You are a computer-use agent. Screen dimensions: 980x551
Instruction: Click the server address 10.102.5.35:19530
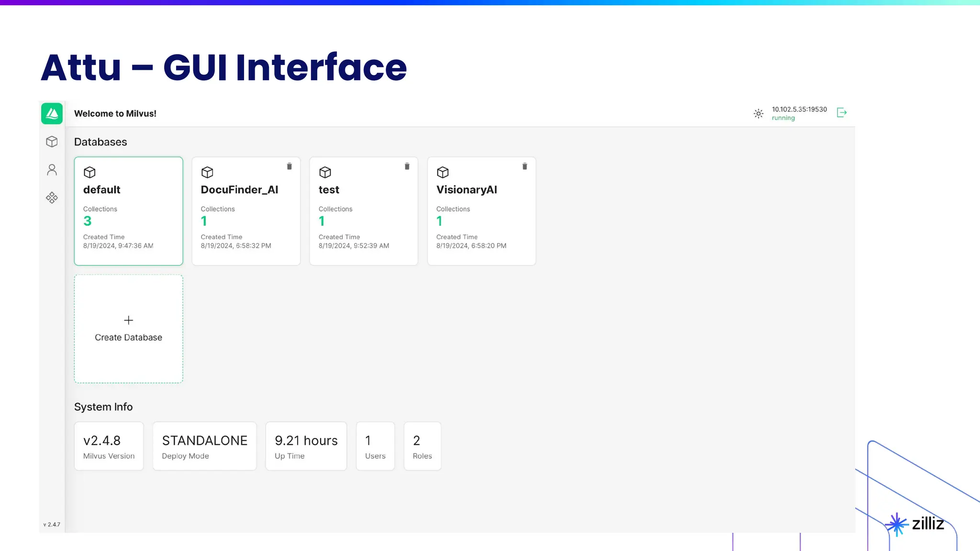pos(799,109)
